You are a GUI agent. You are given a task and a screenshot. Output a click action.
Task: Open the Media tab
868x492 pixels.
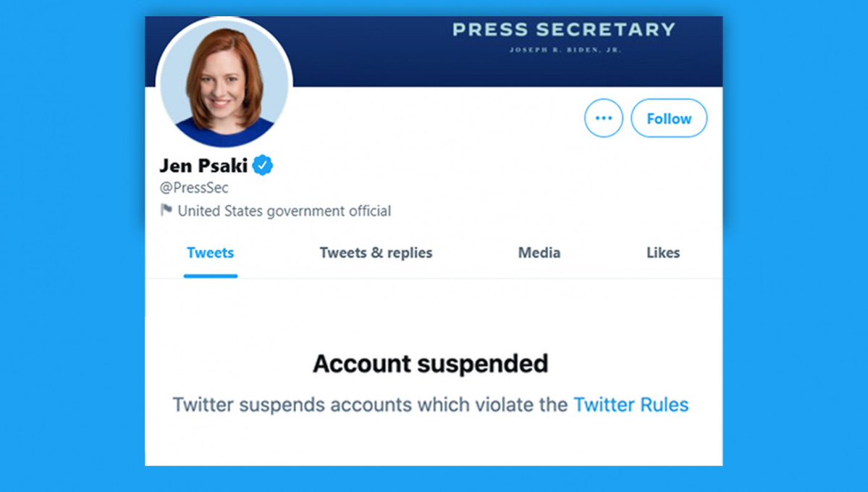pos(539,253)
